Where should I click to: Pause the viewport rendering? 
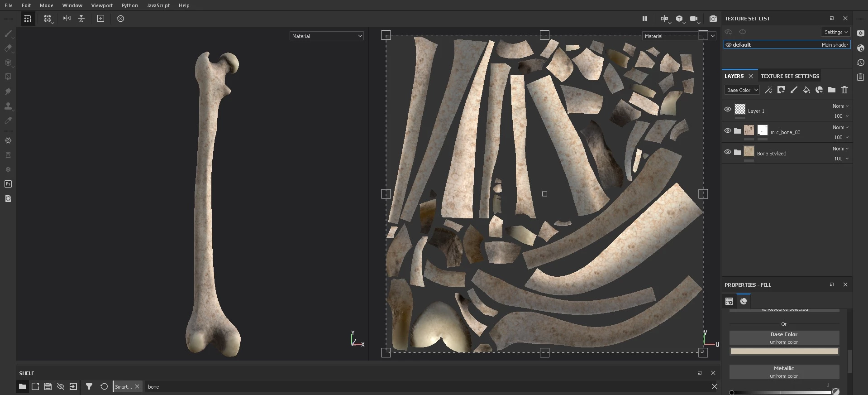(x=644, y=19)
